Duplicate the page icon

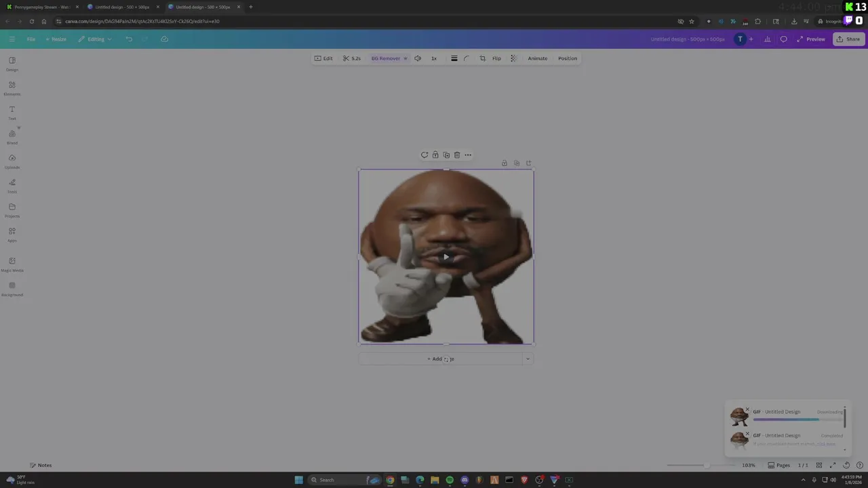pyautogui.click(x=517, y=163)
